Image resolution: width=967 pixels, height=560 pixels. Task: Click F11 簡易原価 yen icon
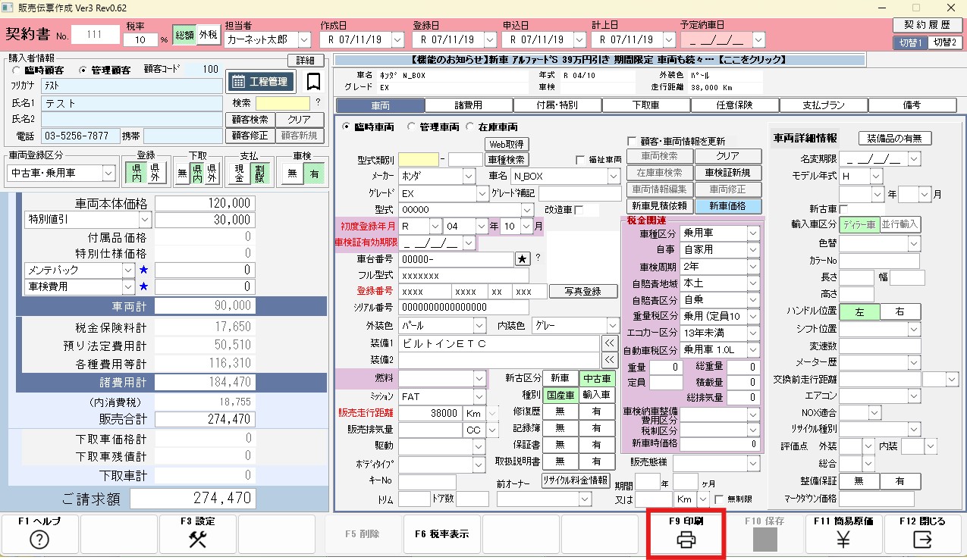(843, 540)
